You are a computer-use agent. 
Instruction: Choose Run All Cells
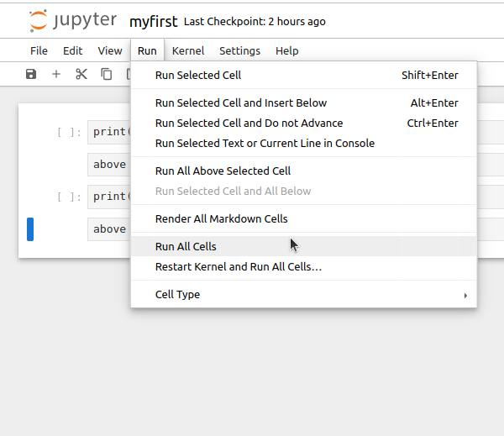[186, 246]
